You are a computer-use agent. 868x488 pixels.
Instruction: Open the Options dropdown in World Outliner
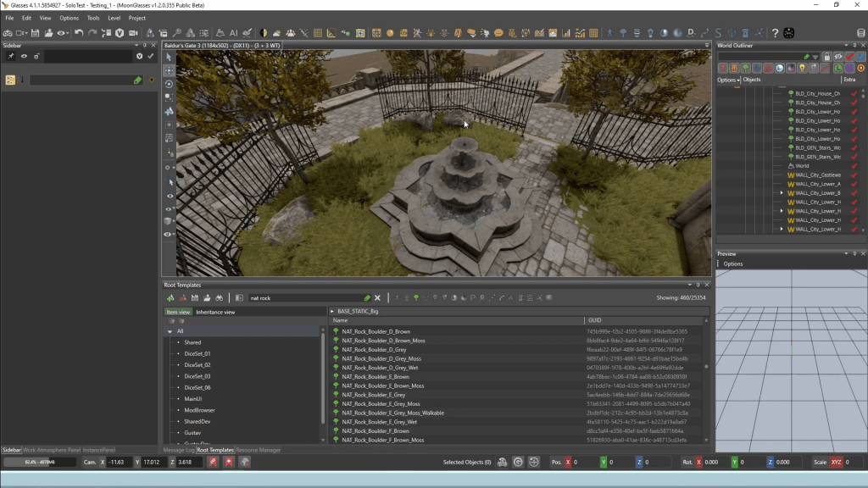pyautogui.click(x=728, y=80)
